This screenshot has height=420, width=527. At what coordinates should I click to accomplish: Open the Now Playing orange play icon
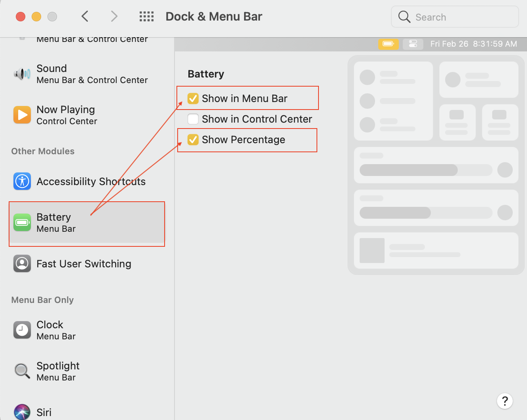coord(22,115)
